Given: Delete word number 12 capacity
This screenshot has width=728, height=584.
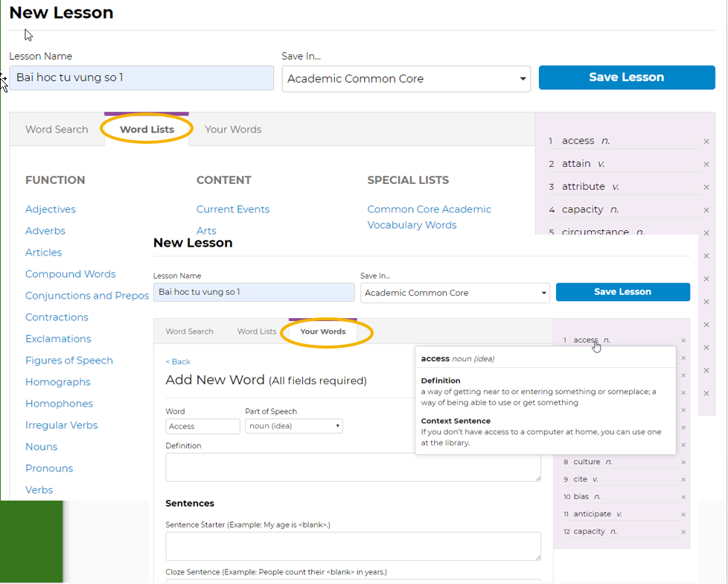Looking at the screenshot, I should [x=683, y=532].
